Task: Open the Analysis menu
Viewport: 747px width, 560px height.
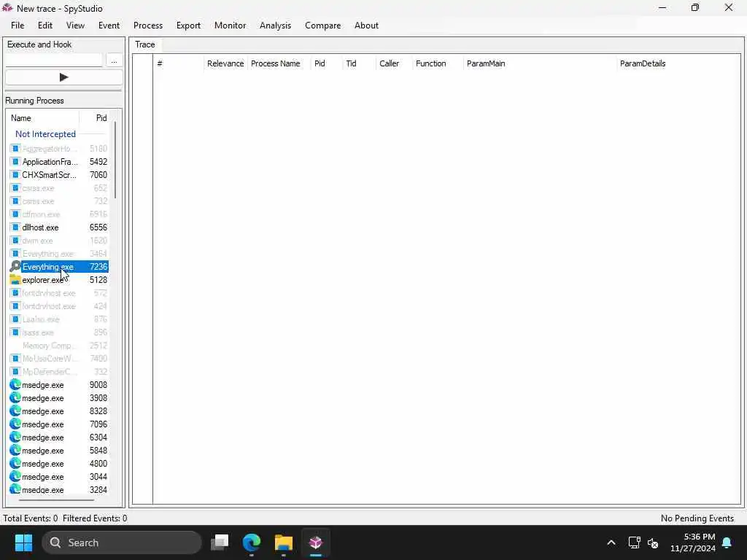Action: tap(275, 26)
